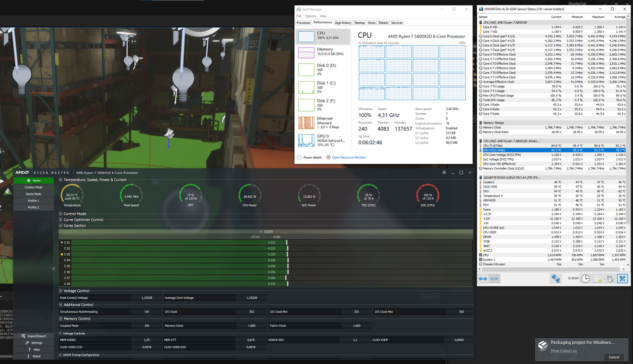Collapse Memory Control section
The width and height of the screenshot is (633, 364).
point(61,318)
